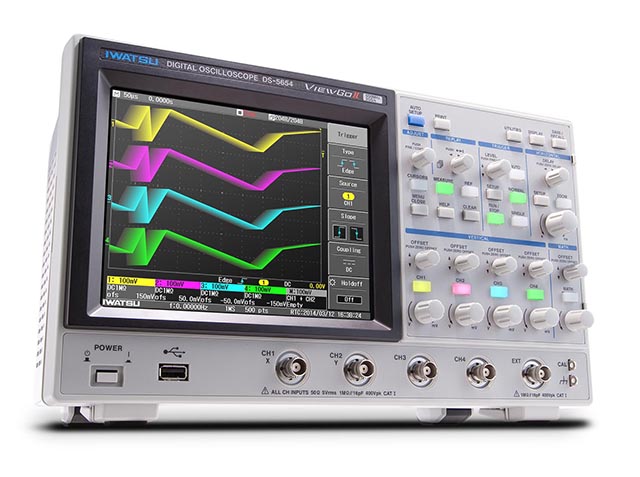
Task: Push the large horizontal time/div knob
Action: [x=560, y=224]
